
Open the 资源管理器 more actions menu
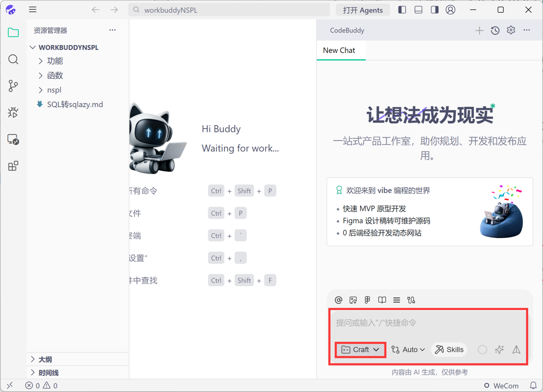tap(112, 30)
